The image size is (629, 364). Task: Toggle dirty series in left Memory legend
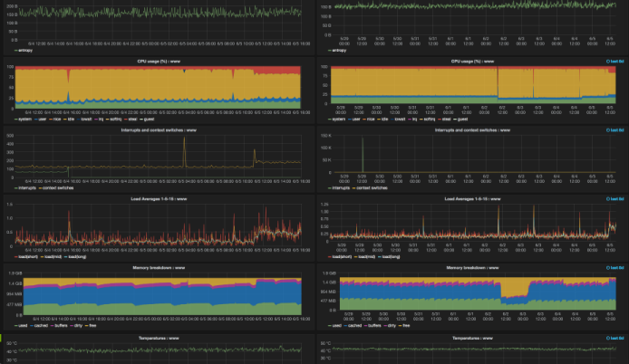(x=76, y=325)
